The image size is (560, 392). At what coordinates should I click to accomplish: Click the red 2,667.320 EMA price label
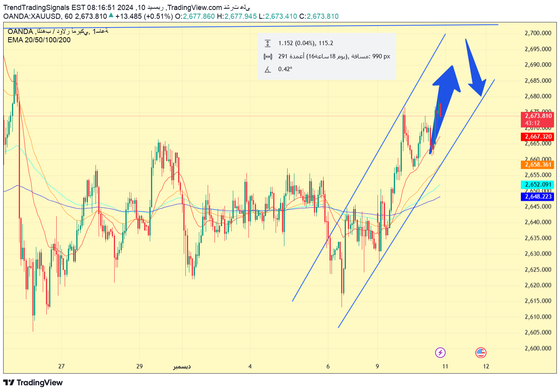click(537, 137)
